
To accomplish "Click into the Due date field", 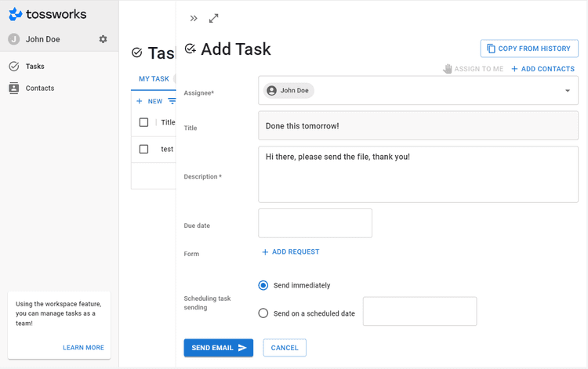I will click(x=314, y=223).
